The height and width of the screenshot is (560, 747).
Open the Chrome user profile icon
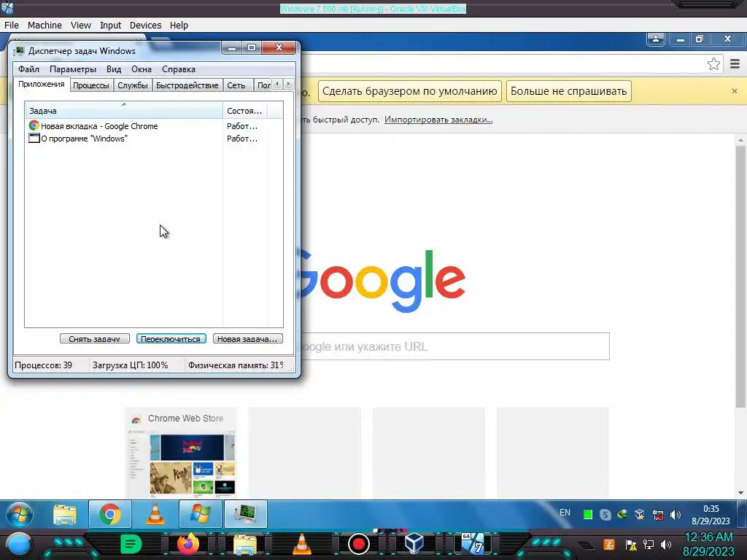[x=656, y=39]
